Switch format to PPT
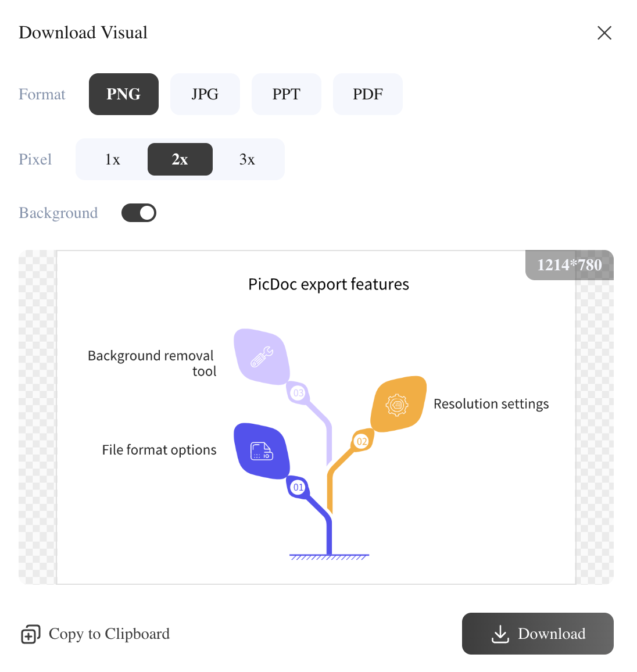The height and width of the screenshot is (672, 637). 286,94
